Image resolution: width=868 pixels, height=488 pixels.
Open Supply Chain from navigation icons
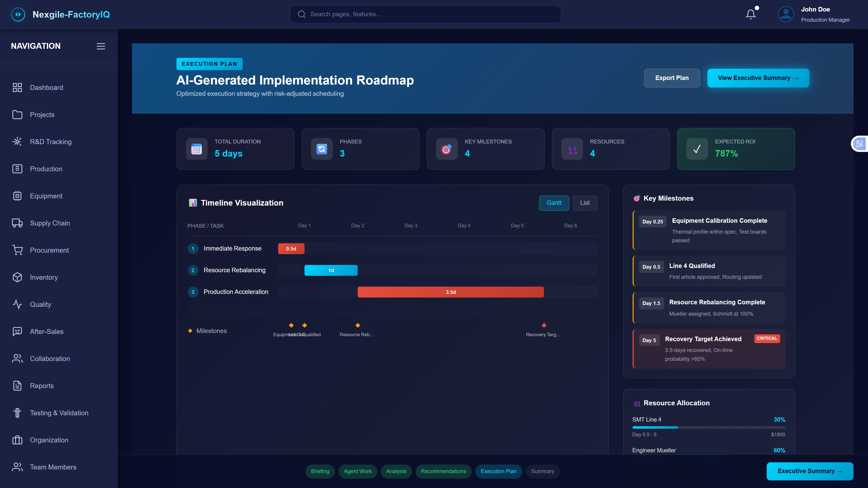pyautogui.click(x=17, y=223)
